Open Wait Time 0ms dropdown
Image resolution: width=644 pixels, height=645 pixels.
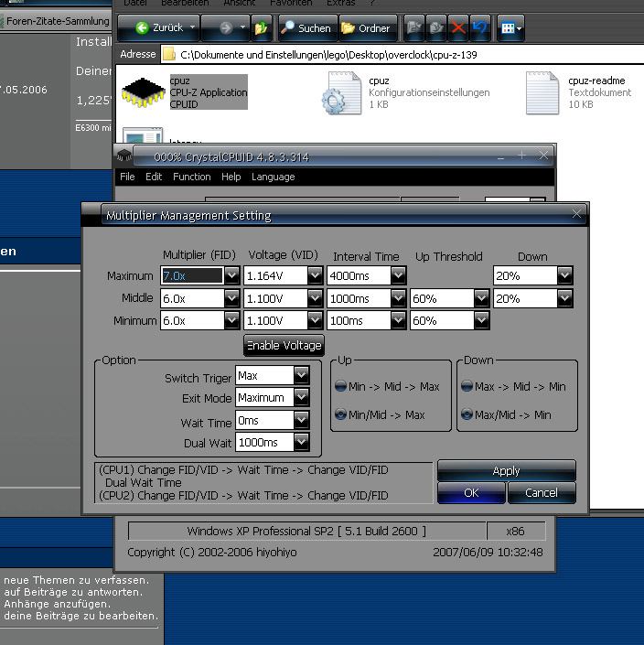302,420
